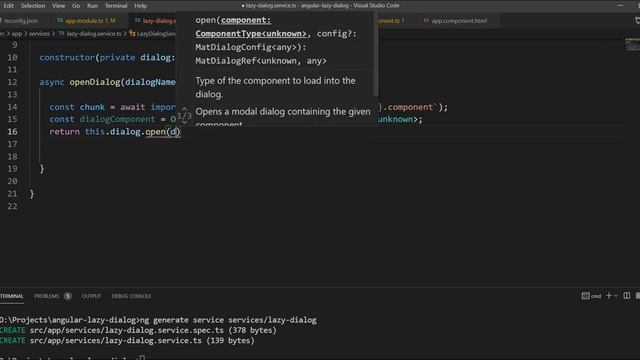Click the 'return' keyword on line 16

pos(64,132)
